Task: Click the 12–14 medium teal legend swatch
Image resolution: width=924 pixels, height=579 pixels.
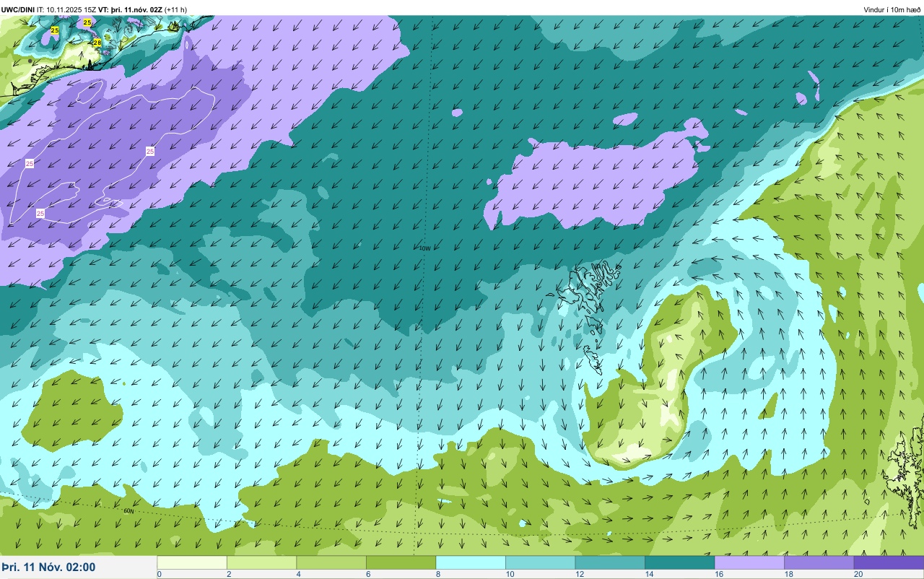Action: [x=610, y=562]
